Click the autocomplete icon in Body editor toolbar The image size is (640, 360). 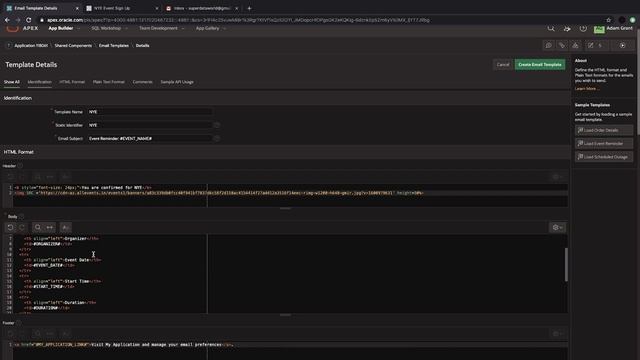pos(66,227)
